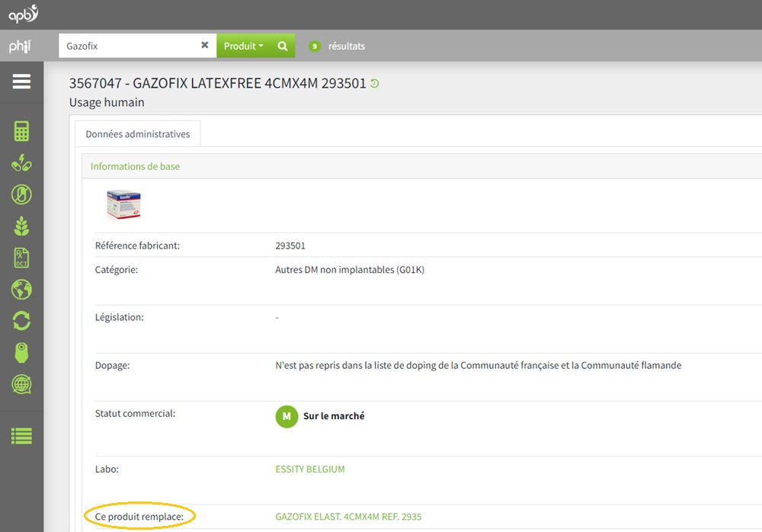Expand the Produit search type dropdown
This screenshot has width=762, height=532.
(x=243, y=46)
